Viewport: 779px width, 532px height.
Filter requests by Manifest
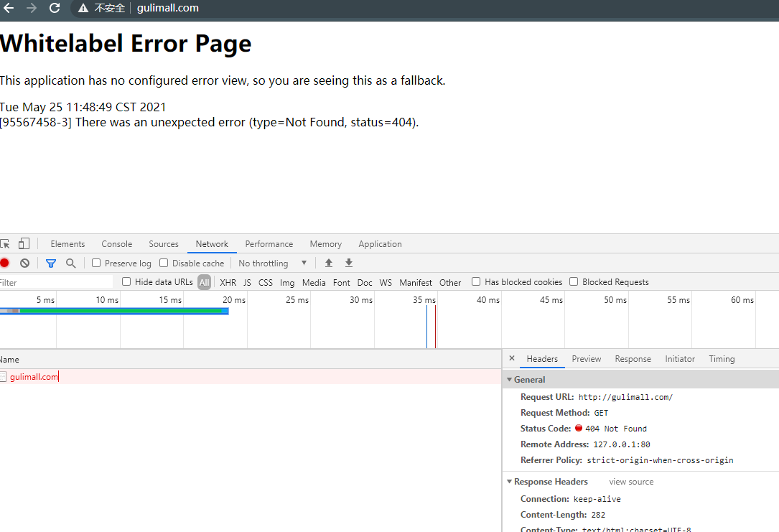pos(415,282)
